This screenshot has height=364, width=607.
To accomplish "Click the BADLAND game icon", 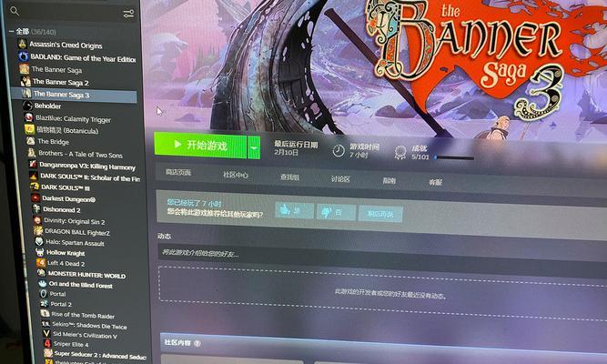I will (x=24, y=56).
